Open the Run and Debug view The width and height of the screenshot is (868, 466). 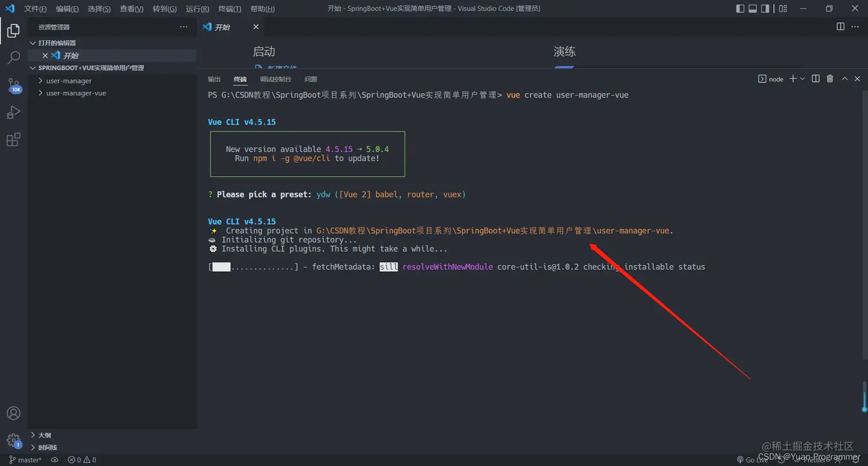(x=13, y=112)
